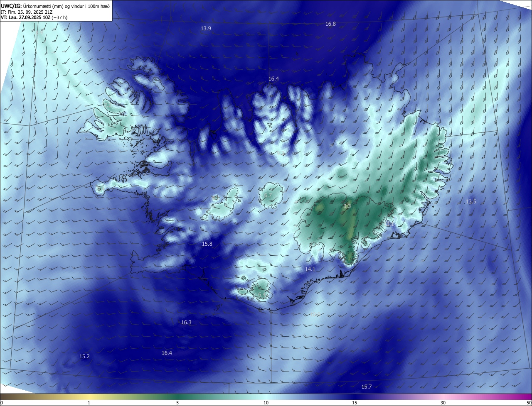Click the 16.4 label just below 16.3
Screen dimensions: 532x406
click(167, 353)
